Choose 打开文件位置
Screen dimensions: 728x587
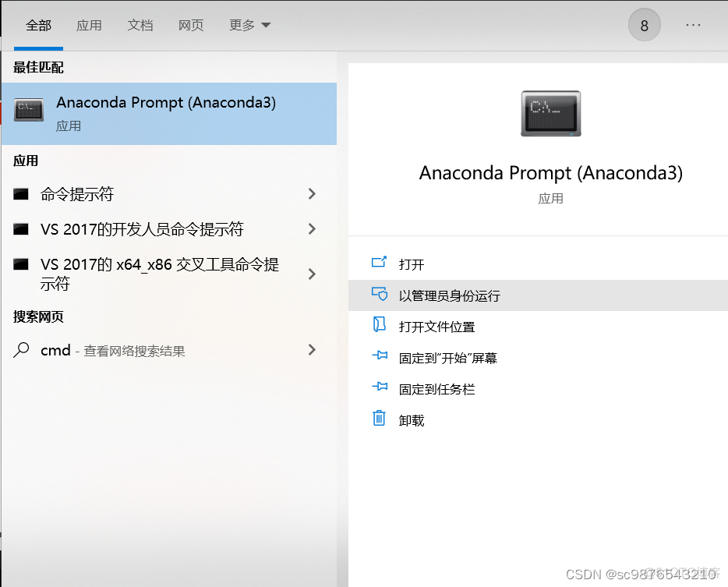click(x=538, y=327)
